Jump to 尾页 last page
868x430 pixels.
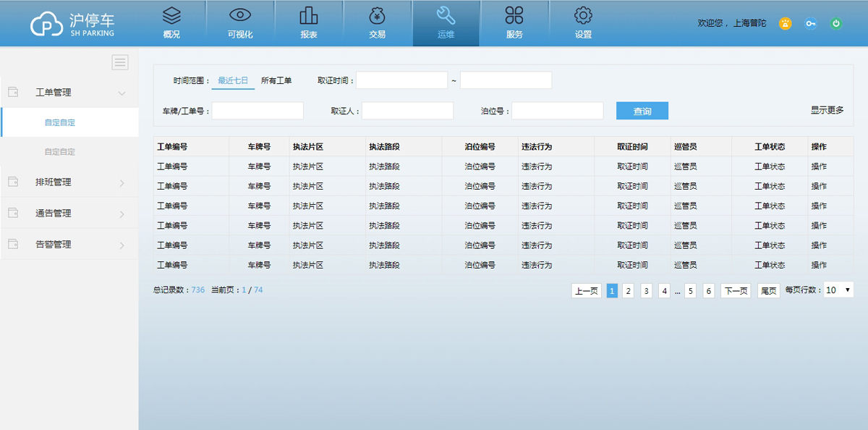coord(768,290)
